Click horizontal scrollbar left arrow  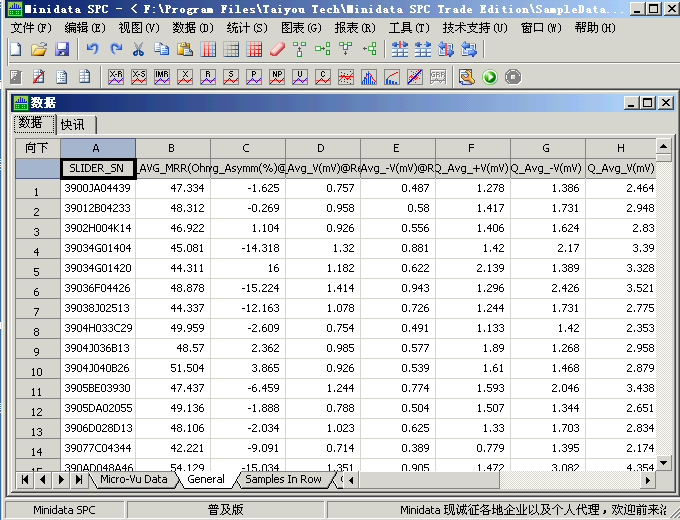pyautogui.click(x=352, y=480)
